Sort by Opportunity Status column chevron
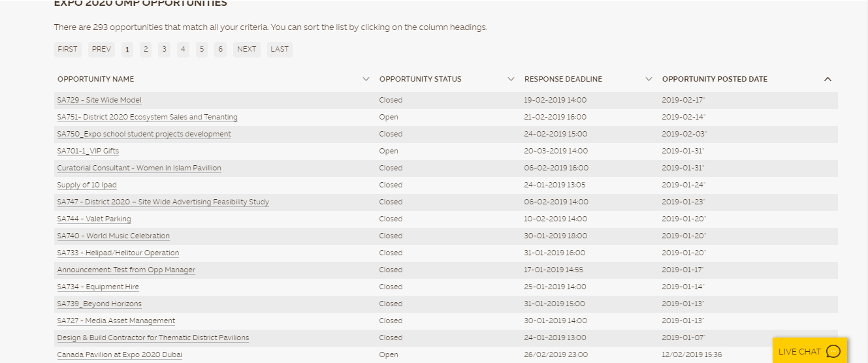868x363 pixels. coord(511,79)
